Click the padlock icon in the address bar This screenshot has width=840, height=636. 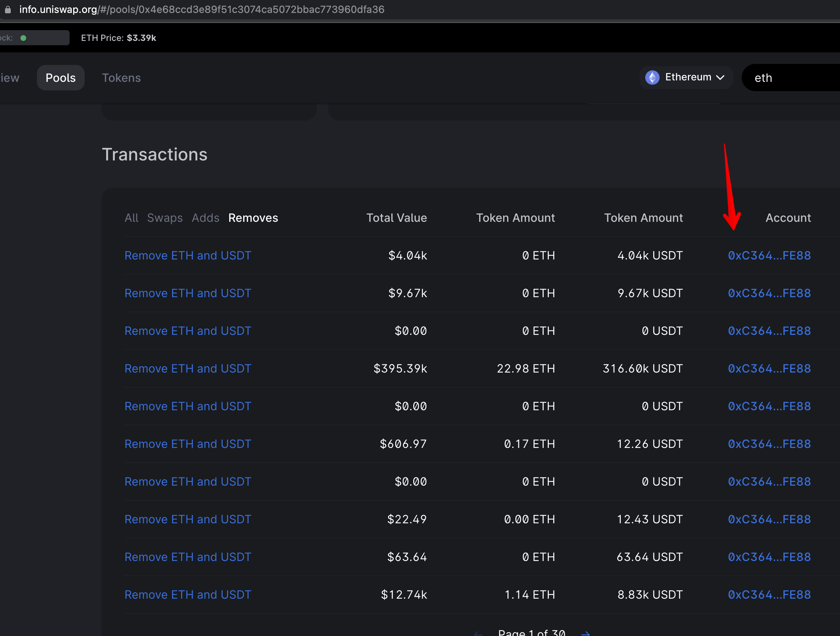8,9
